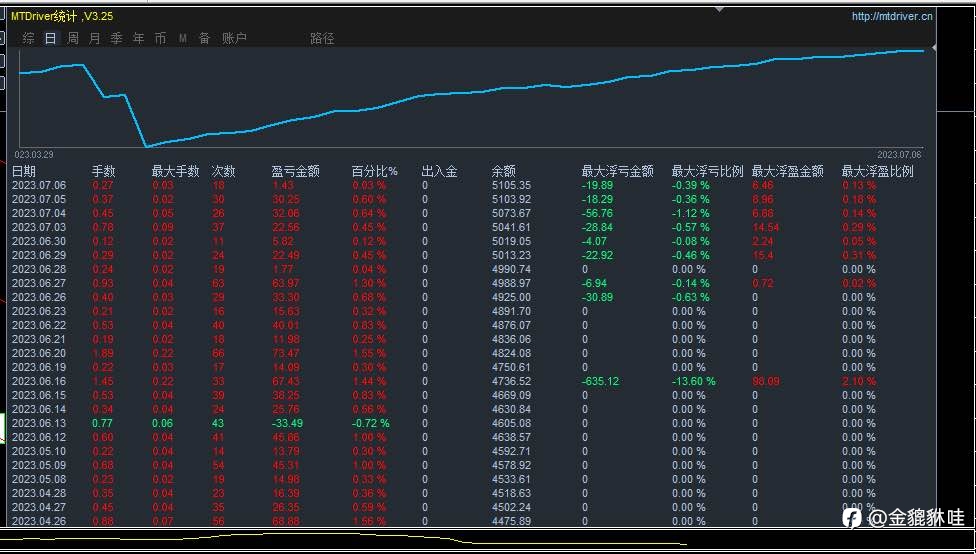This screenshot has width=976, height=554.
Task: Select the 2023.07.06 date row cell
Action: [39, 185]
